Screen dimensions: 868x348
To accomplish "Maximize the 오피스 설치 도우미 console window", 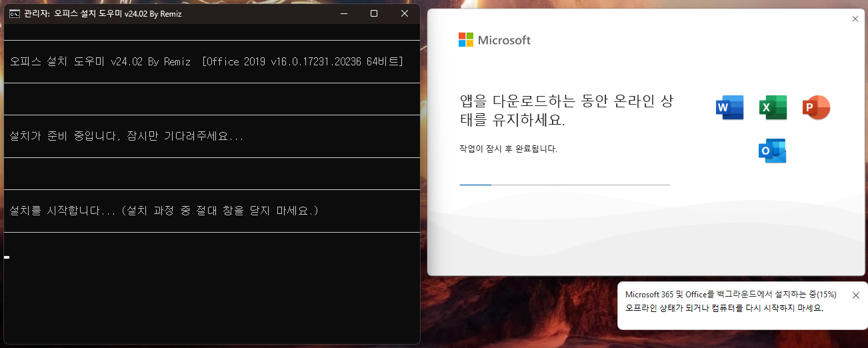I will 374,13.
